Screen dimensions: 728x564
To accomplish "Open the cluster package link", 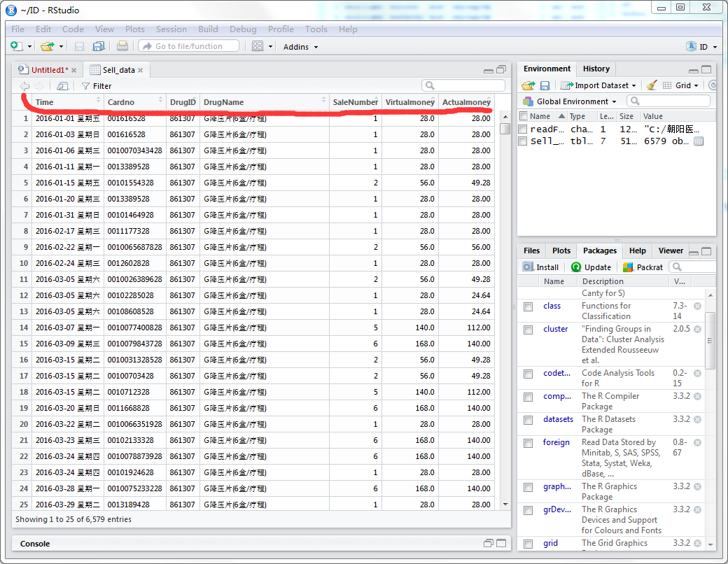I will pyautogui.click(x=555, y=329).
